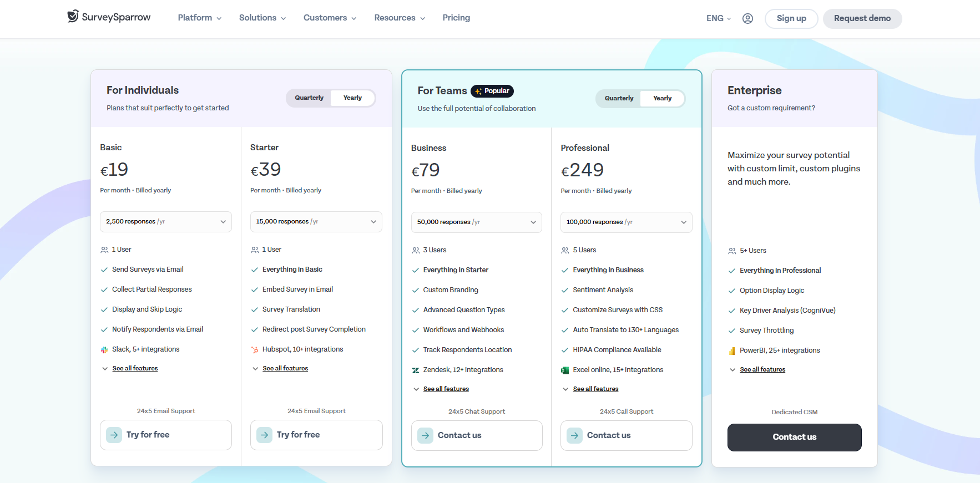Open the 2,500 responses dropdown in Basic
Image resolution: width=980 pixels, height=483 pixels.
[x=166, y=222]
